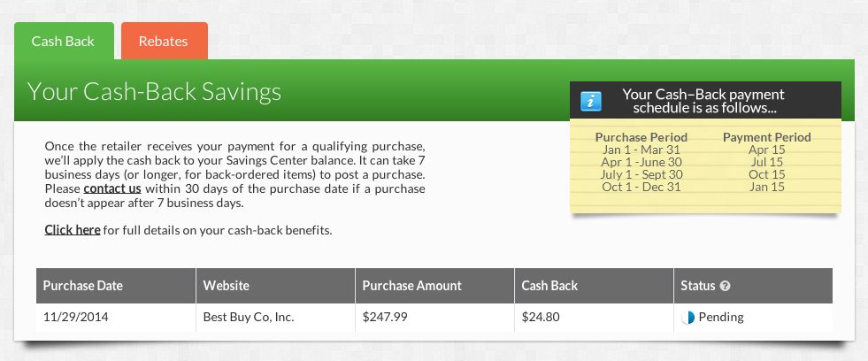This screenshot has height=361, width=868.
Task: Click the blue info icon on payment schedule
Action: coord(591,102)
